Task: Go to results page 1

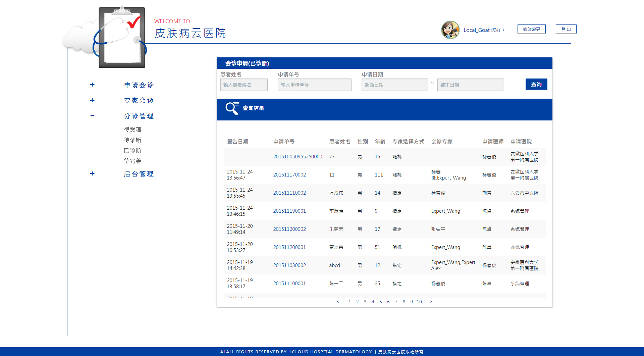Action: coord(350,302)
